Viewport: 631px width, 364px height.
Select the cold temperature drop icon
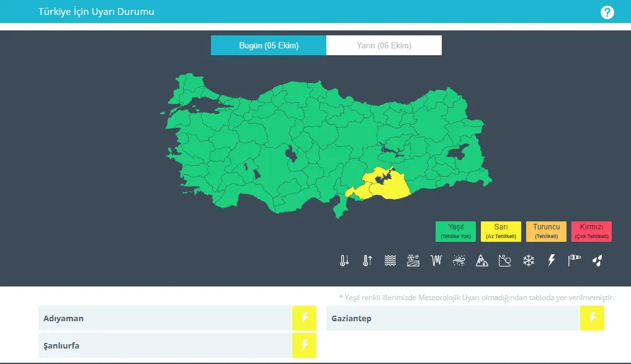tap(344, 260)
